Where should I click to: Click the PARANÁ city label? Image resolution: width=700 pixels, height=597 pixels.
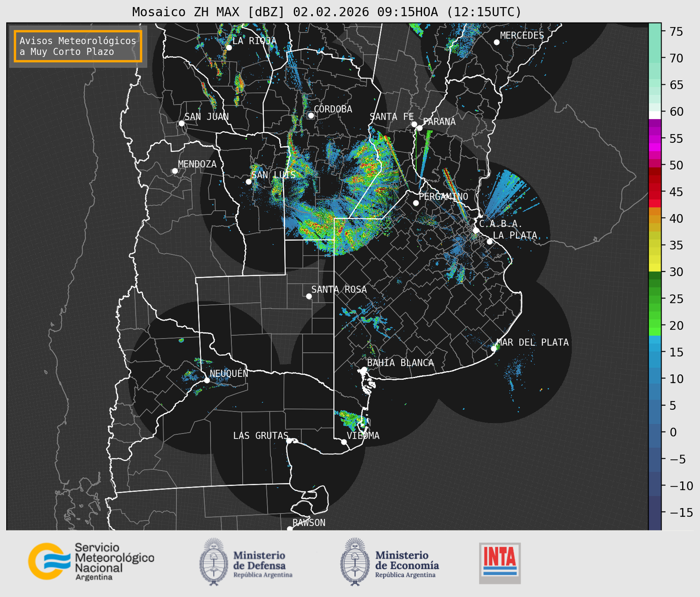[439, 122]
